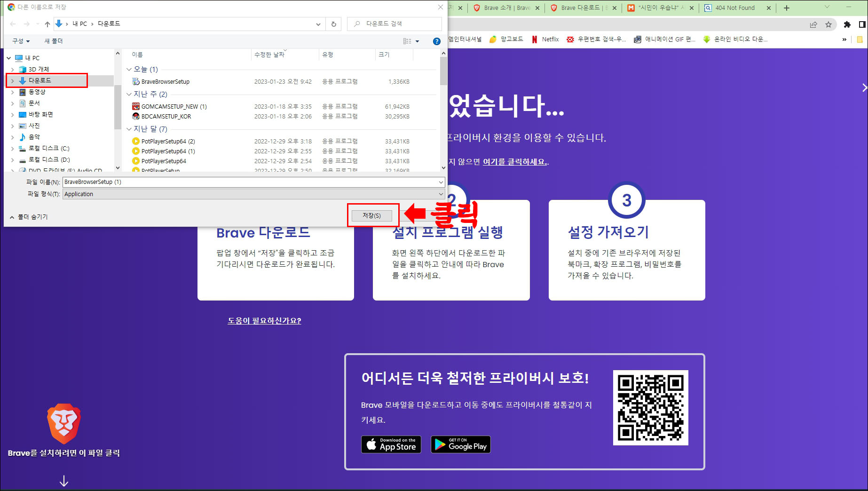Click the Save (저장) button

click(371, 215)
